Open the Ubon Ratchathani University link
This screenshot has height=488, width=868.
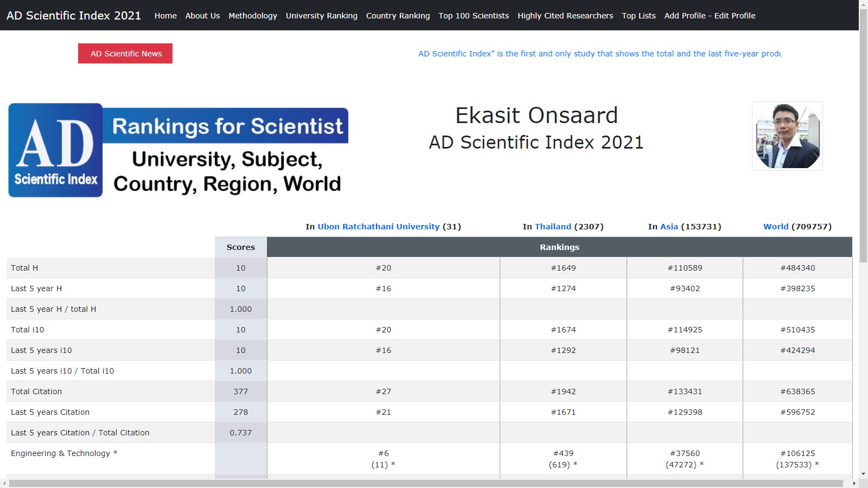[x=378, y=227]
